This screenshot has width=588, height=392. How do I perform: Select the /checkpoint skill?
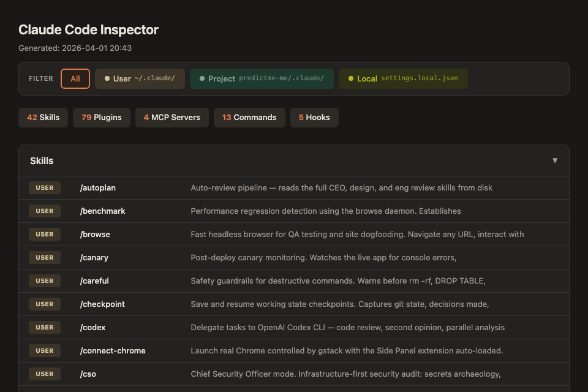click(x=102, y=304)
